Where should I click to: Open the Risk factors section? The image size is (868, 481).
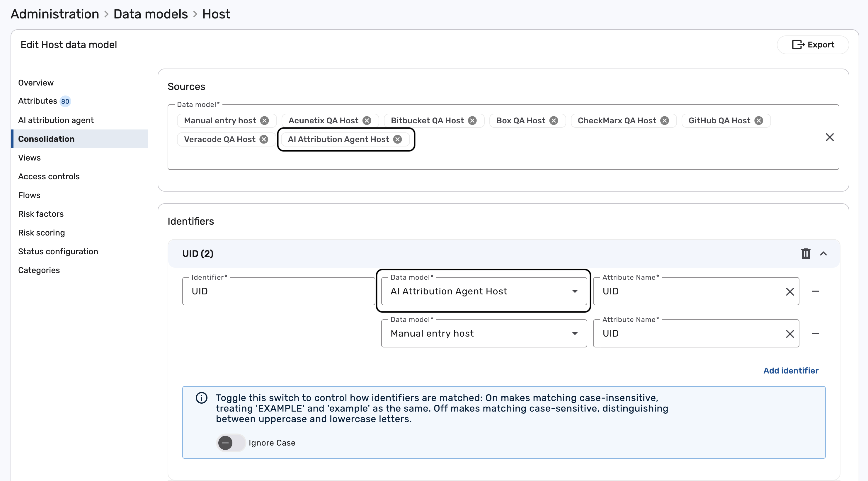click(x=41, y=214)
